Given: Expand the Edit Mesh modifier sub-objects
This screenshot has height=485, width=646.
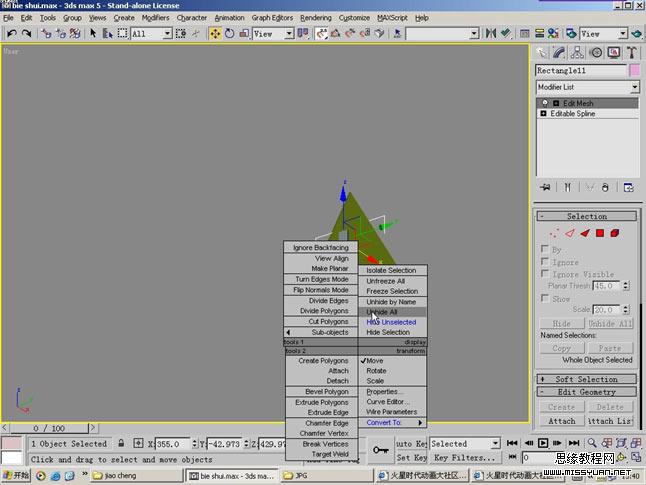Looking at the screenshot, I should point(556,103).
